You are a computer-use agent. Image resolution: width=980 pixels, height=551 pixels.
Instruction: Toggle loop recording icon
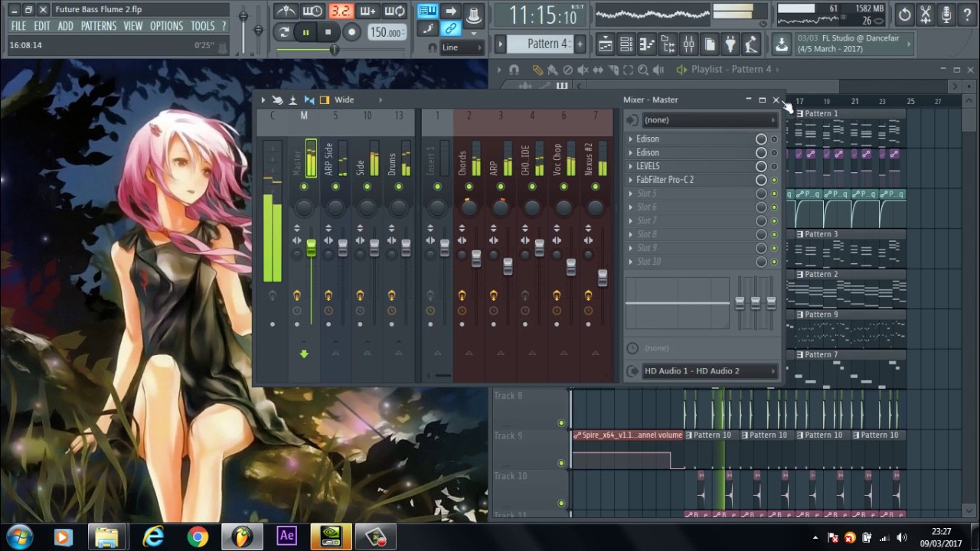394,11
